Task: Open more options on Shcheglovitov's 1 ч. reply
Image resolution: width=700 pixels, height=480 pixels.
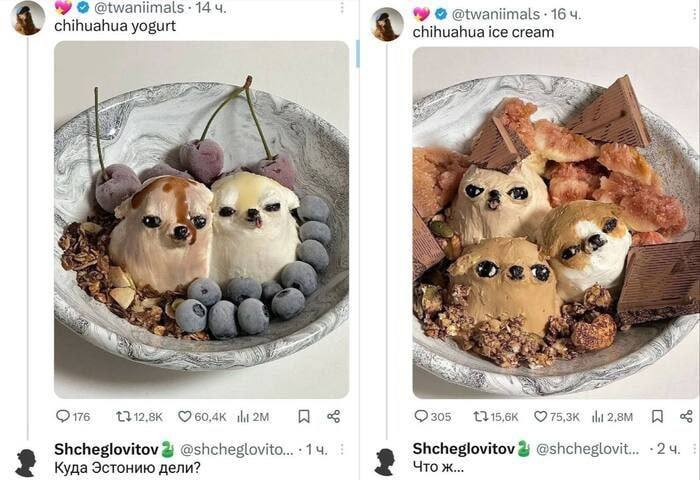Action: click(x=342, y=449)
